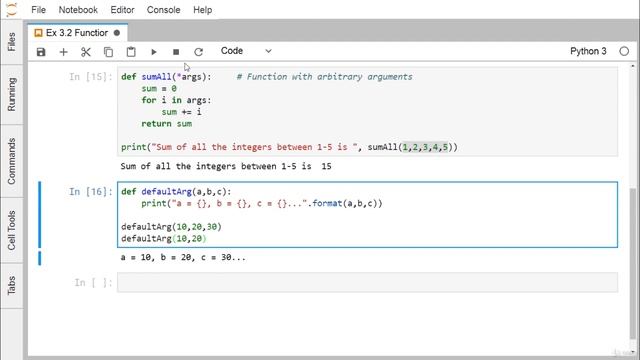Paste cell from clipboard icon

pos(131,52)
